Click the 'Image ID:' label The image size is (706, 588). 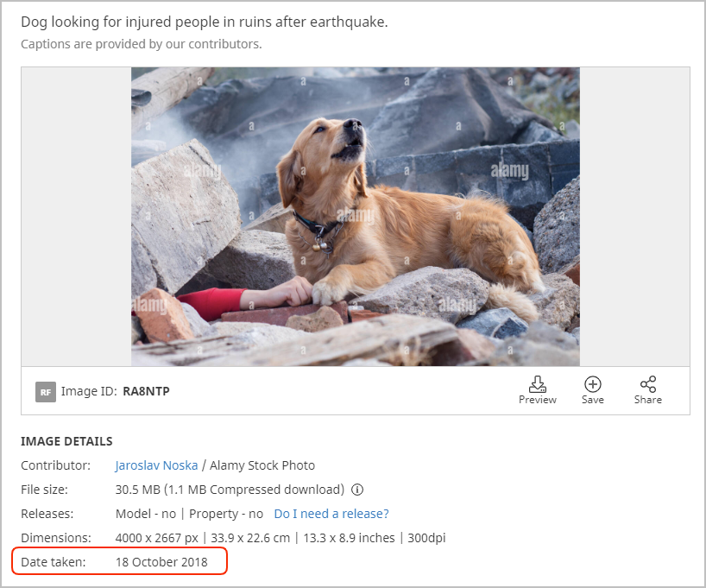89,391
